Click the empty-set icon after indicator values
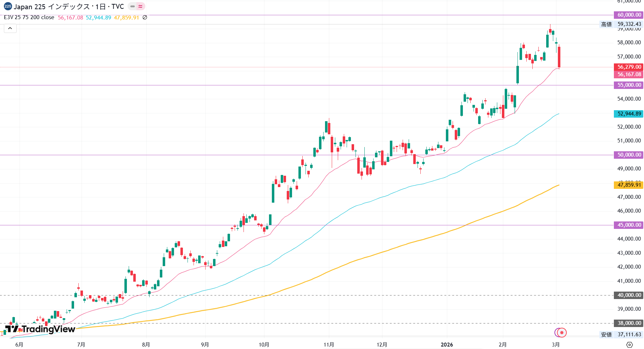 [x=145, y=17]
